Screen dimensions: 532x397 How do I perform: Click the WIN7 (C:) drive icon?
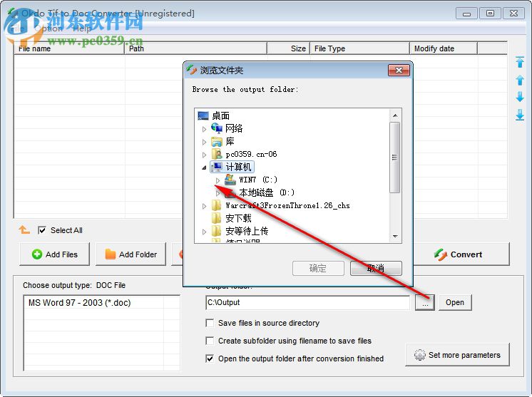coord(230,180)
